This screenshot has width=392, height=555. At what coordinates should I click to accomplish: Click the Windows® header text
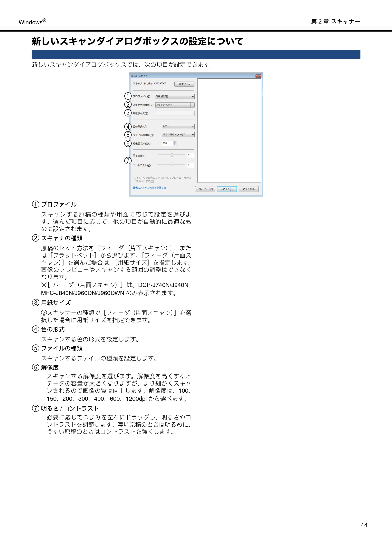coord(32,22)
